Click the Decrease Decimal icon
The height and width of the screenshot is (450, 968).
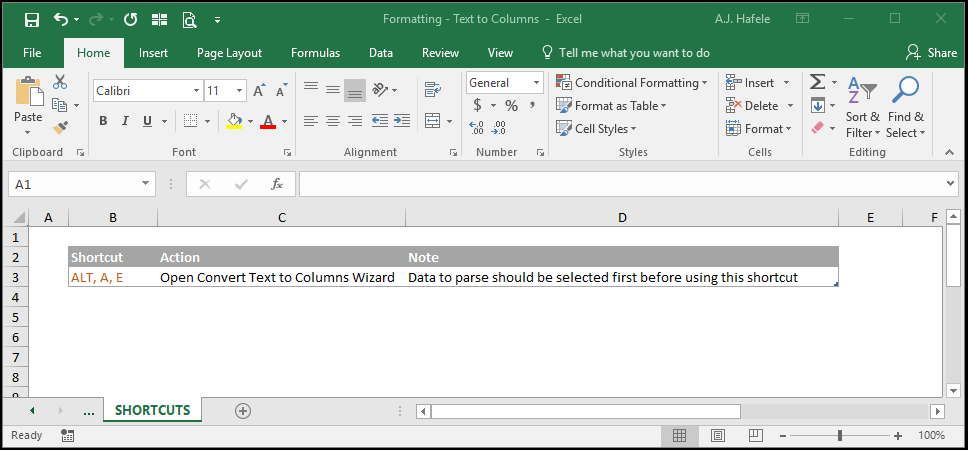pos(498,128)
